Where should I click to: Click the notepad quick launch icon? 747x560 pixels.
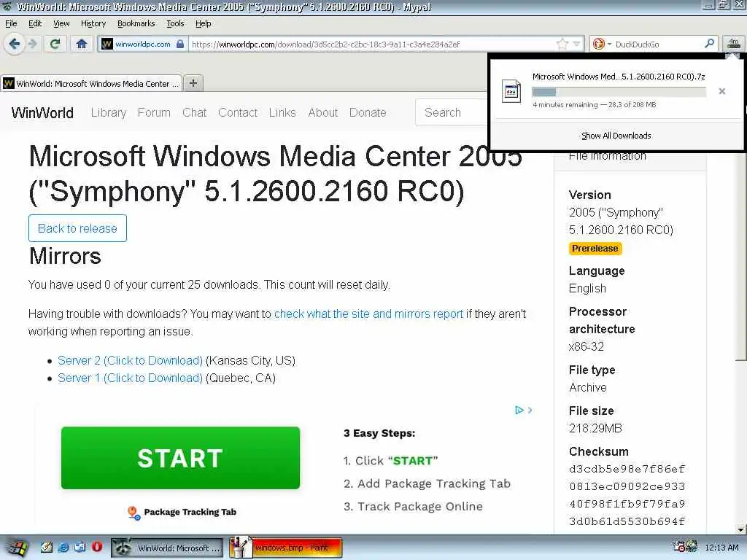(46, 548)
